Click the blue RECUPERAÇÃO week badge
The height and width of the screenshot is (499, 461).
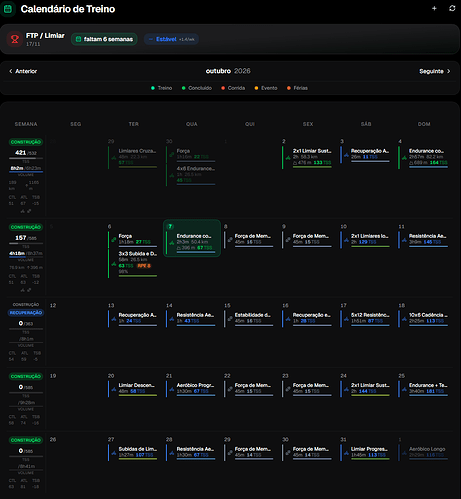[x=26, y=313]
